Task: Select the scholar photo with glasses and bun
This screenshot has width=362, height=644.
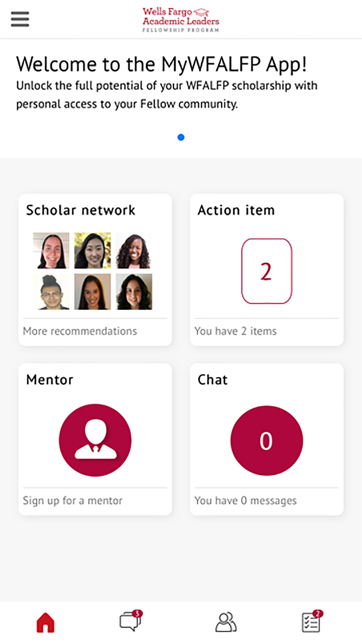Action: coord(51,292)
